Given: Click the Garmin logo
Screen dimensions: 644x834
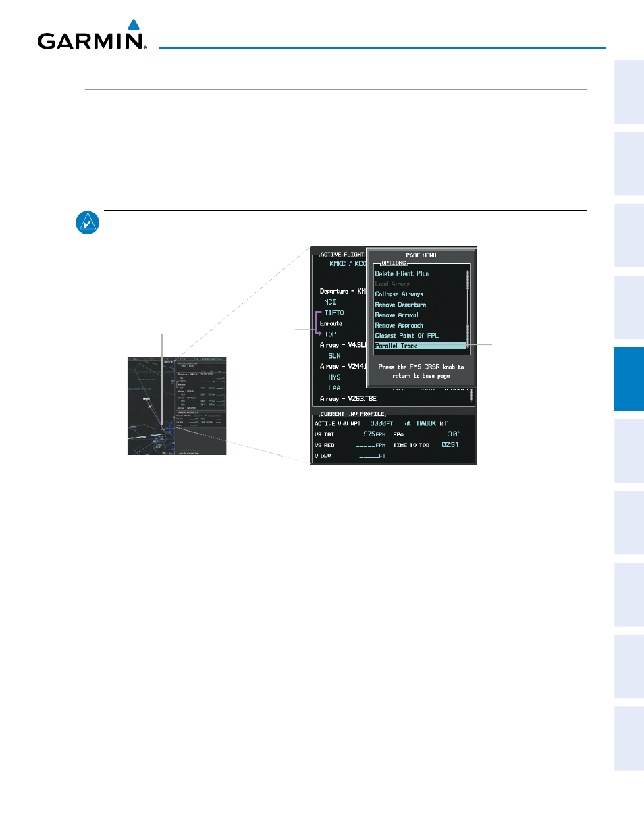Looking at the screenshot, I should point(92,34).
